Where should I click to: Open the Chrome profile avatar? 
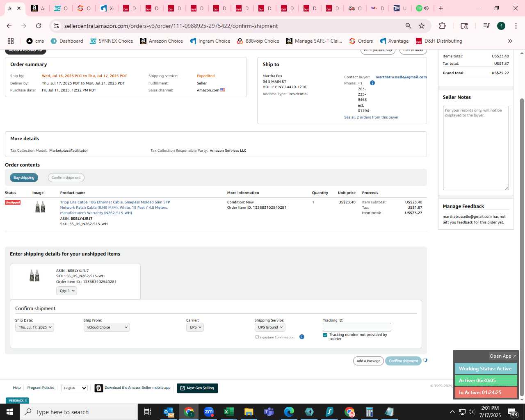(501, 26)
